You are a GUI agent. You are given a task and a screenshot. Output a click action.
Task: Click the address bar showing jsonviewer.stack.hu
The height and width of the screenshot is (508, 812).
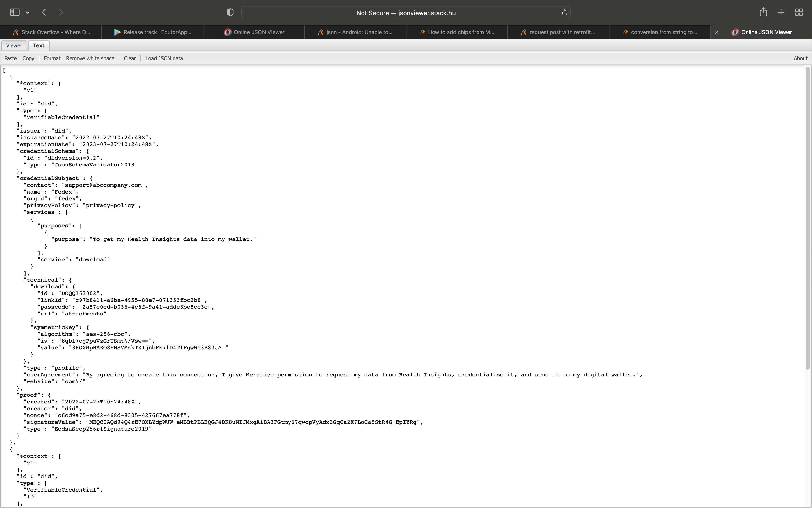coord(406,13)
